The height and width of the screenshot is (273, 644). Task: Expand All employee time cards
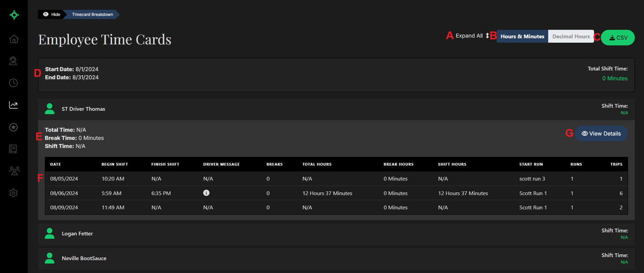pyautogui.click(x=472, y=36)
